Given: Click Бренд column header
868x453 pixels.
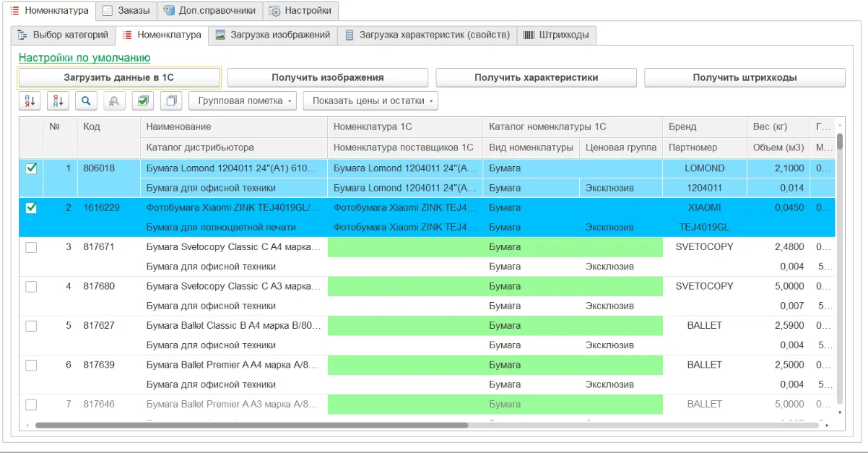Looking at the screenshot, I should click(705, 126).
